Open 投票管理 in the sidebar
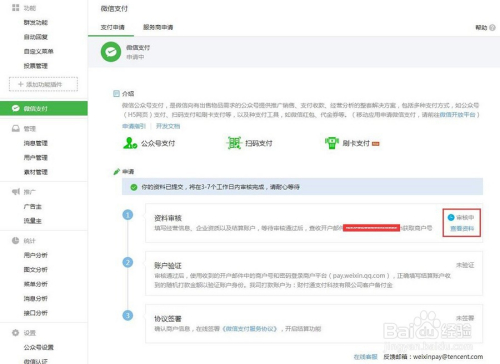 click(36, 66)
